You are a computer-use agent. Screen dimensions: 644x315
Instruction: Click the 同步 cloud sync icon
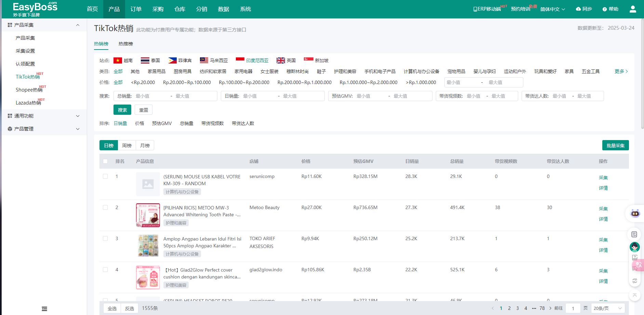(578, 9)
